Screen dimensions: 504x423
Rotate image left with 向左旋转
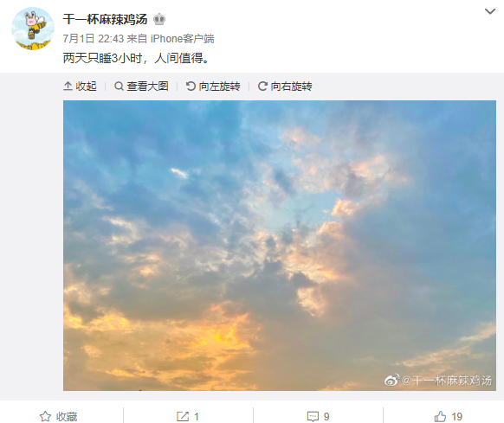213,87
